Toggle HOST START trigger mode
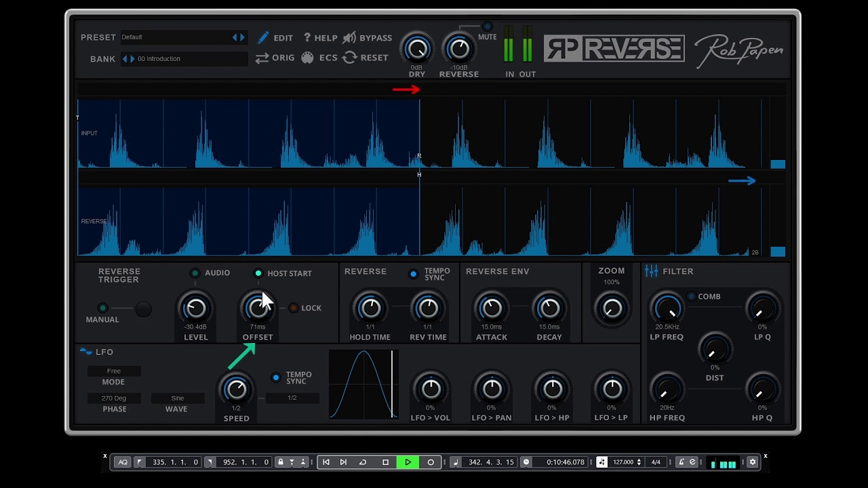Image resolution: width=868 pixels, height=488 pixels. click(258, 273)
